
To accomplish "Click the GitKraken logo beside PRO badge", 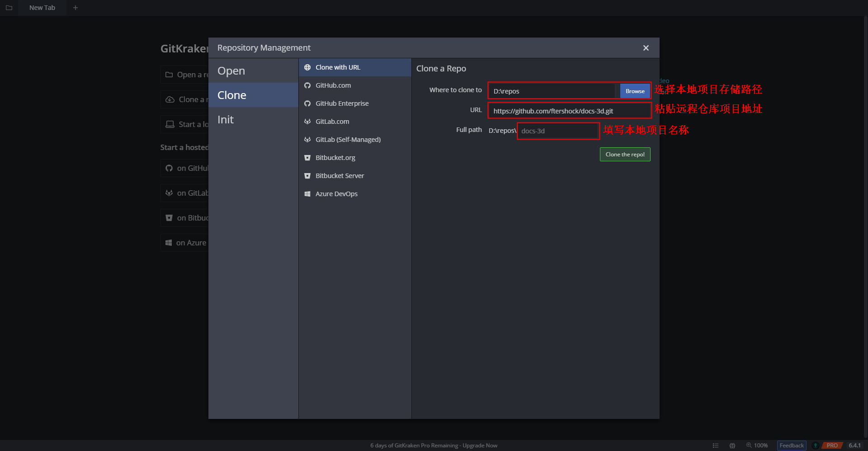I will pyautogui.click(x=816, y=446).
